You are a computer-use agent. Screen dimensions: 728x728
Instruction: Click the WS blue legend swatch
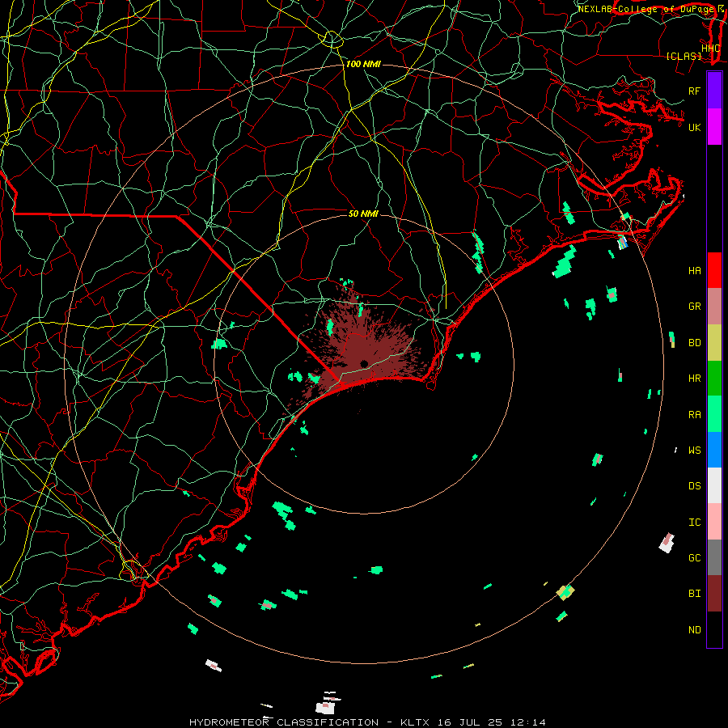click(x=714, y=450)
